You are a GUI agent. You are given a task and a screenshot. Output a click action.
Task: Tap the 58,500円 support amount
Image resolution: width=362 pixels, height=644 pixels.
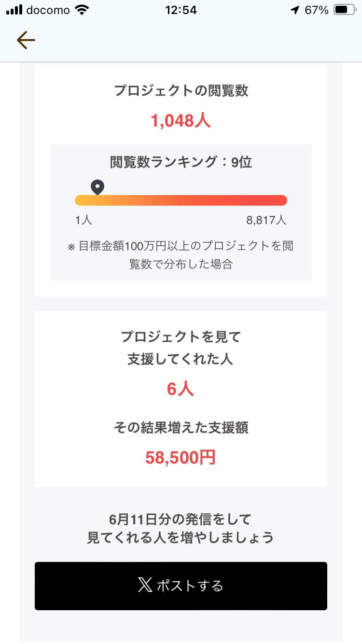[x=181, y=457]
